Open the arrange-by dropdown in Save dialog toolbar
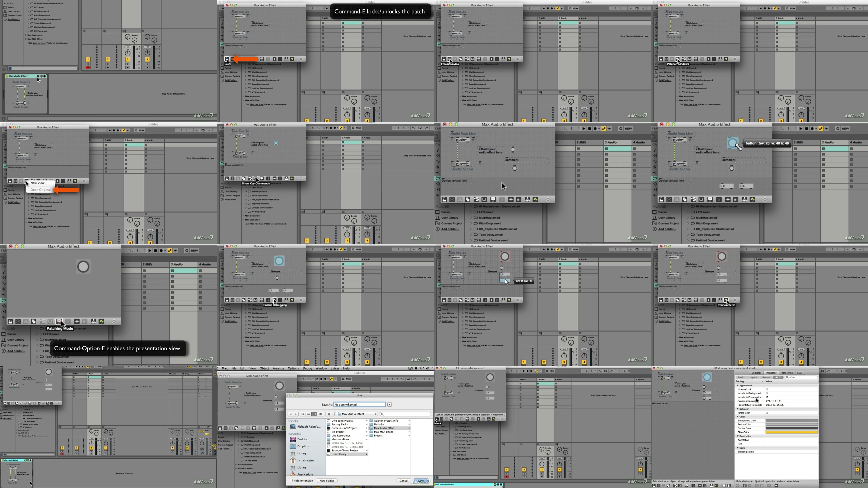Viewport: 868px width, 488px height. [x=330, y=414]
